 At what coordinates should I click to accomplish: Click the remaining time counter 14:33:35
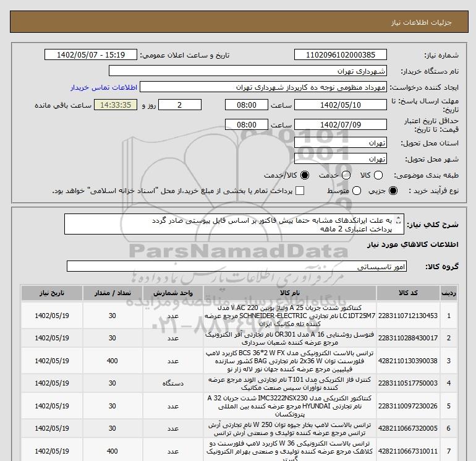pyautogui.click(x=116, y=105)
